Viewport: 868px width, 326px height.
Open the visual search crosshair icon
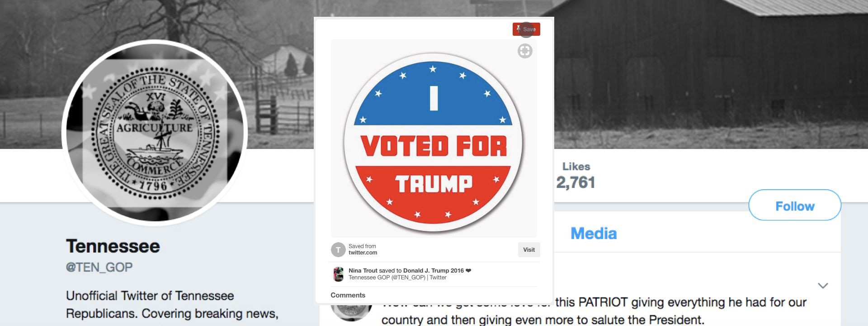coord(525,51)
